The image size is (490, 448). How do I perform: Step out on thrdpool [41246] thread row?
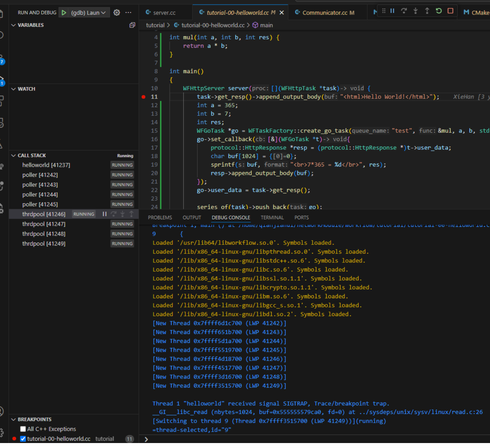pos(131,214)
